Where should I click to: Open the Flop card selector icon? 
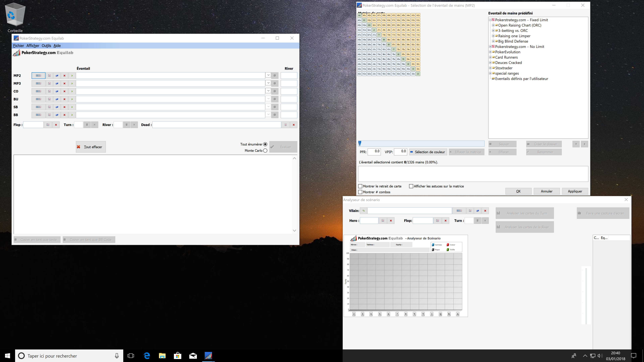[48, 125]
